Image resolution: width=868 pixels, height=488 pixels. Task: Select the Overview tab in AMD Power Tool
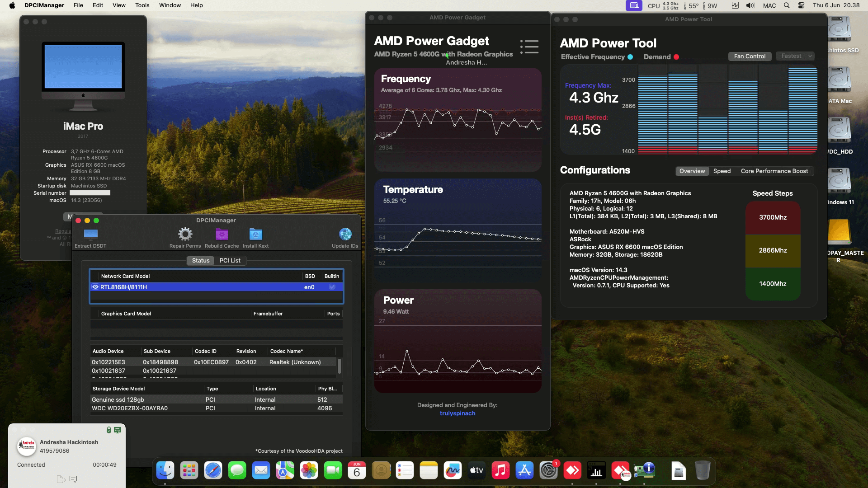click(x=692, y=171)
